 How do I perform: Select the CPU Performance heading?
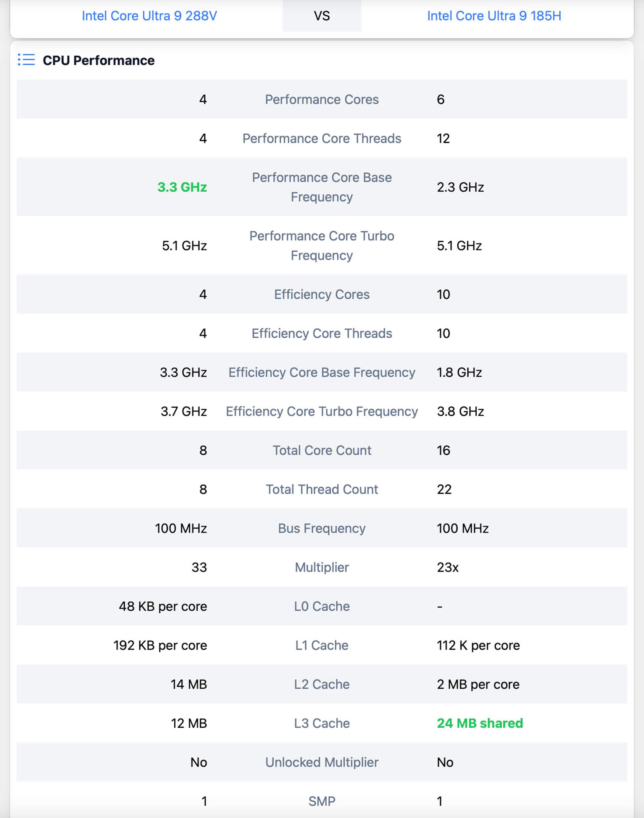click(99, 60)
